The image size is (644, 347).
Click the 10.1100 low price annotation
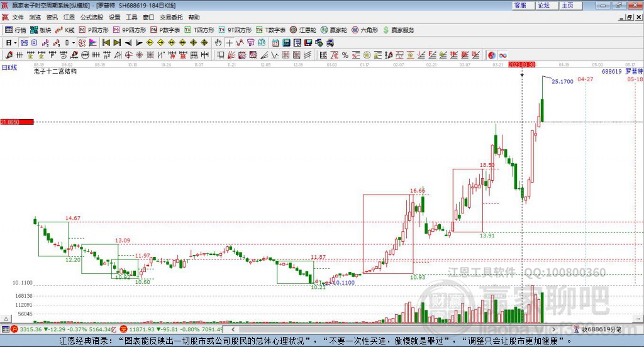(x=344, y=283)
